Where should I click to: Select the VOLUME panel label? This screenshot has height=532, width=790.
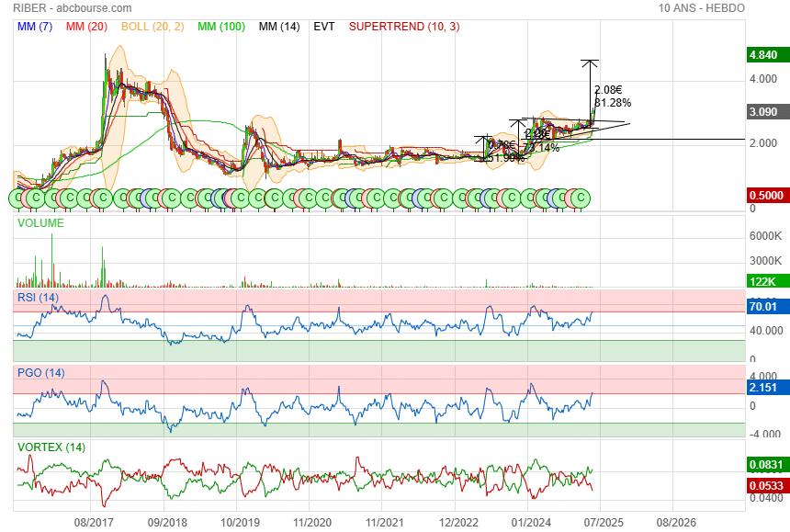[41, 223]
